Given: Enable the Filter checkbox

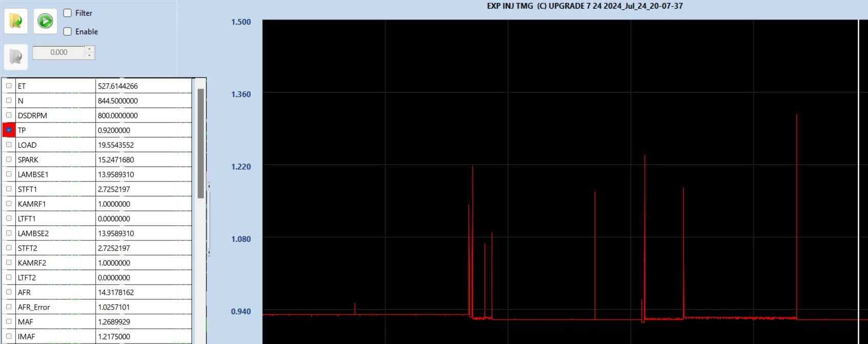Looking at the screenshot, I should click(67, 13).
